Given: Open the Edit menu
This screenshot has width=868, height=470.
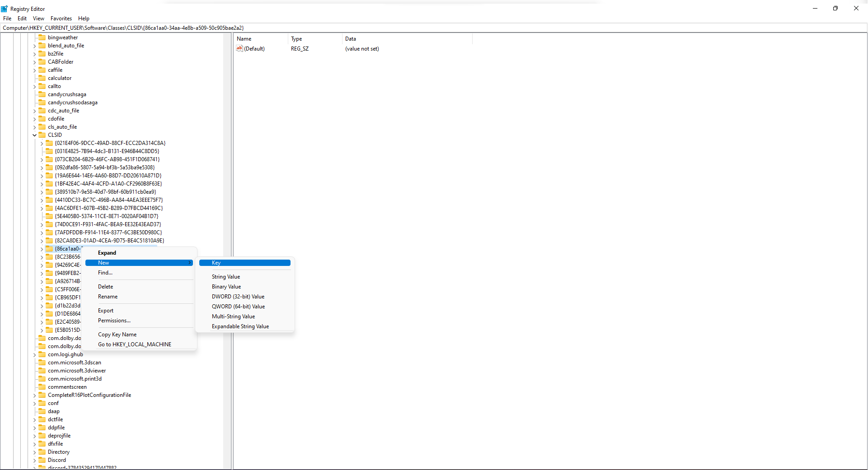Looking at the screenshot, I should click(x=22, y=19).
